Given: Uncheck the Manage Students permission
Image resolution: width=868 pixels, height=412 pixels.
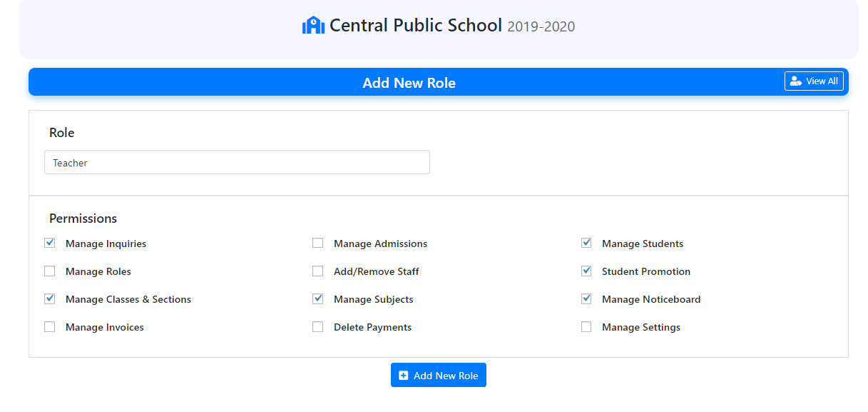Looking at the screenshot, I should coord(586,243).
